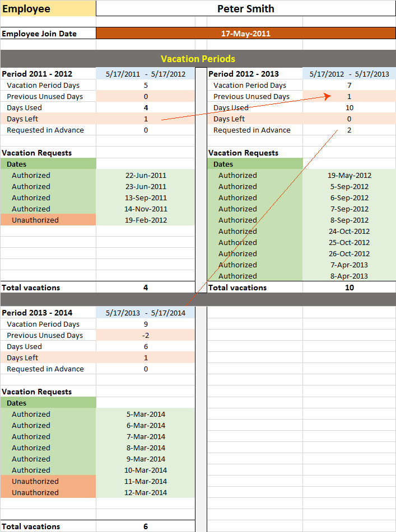Viewport: 396px width, 532px height.
Task: Click the 19-Feb-2012 vacation date cell
Action: pyautogui.click(x=146, y=220)
